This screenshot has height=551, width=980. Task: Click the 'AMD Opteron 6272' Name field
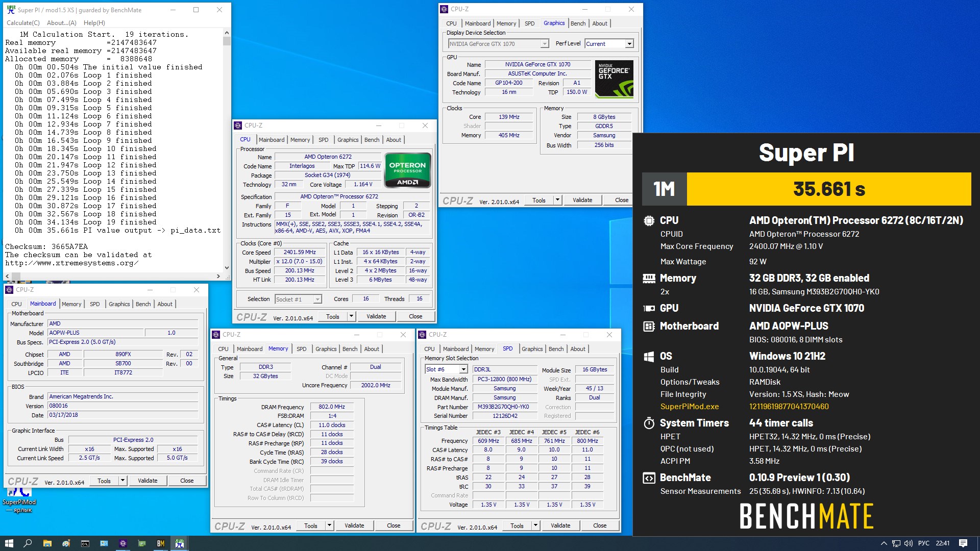(x=328, y=157)
